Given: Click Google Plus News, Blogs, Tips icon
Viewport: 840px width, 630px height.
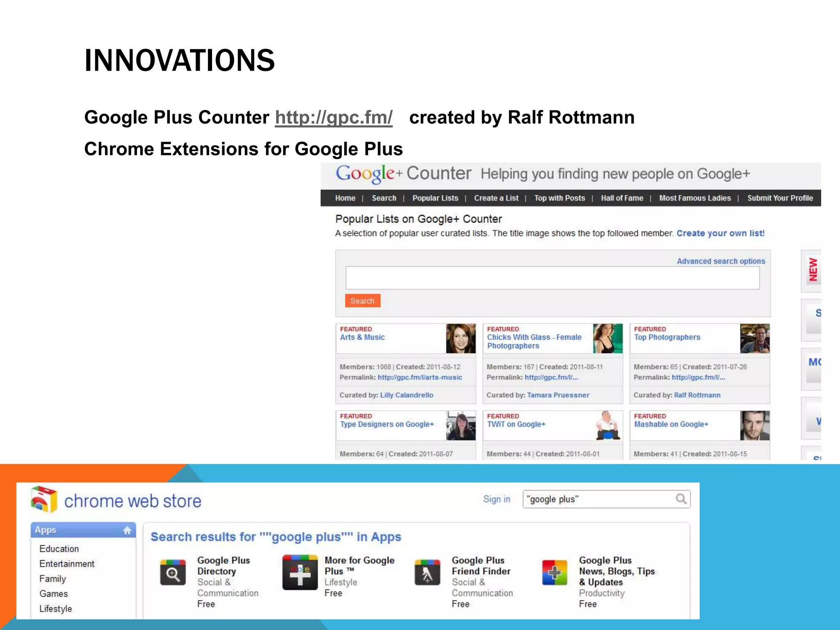Looking at the screenshot, I should (x=555, y=573).
